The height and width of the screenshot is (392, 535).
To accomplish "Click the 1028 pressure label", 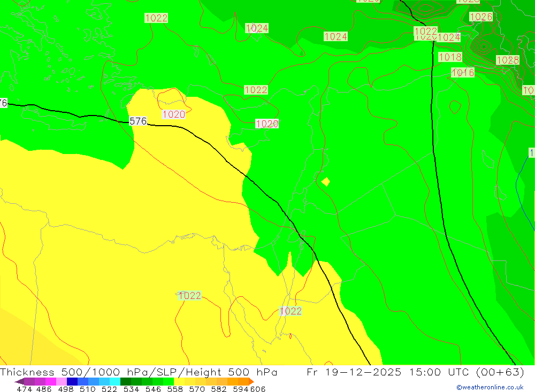I will (x=507, y=60).
